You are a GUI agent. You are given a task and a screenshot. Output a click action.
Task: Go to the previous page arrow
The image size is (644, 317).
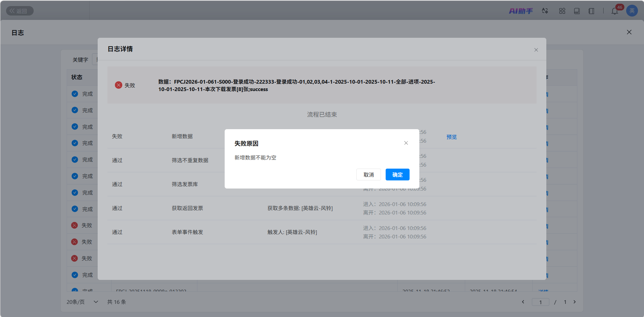523,302
